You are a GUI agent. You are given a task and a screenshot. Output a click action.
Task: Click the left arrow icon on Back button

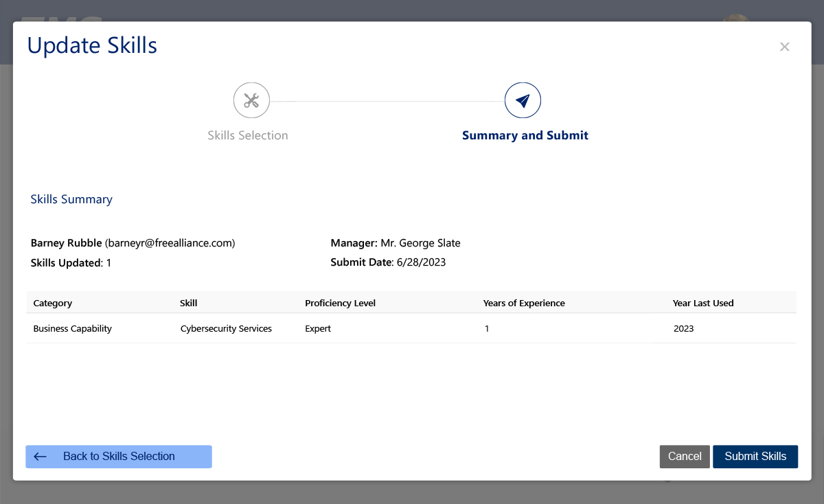click(40, 457)
